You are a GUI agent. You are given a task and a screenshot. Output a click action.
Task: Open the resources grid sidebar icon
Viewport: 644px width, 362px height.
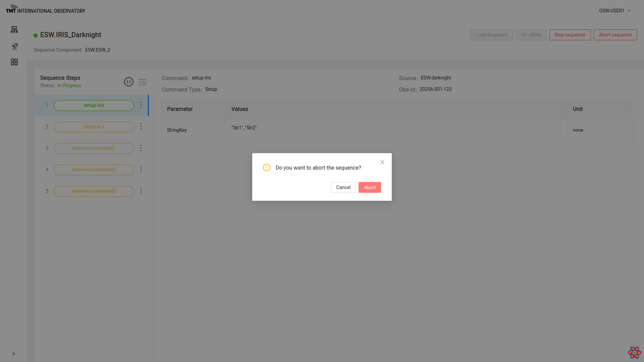click(14, 62)
